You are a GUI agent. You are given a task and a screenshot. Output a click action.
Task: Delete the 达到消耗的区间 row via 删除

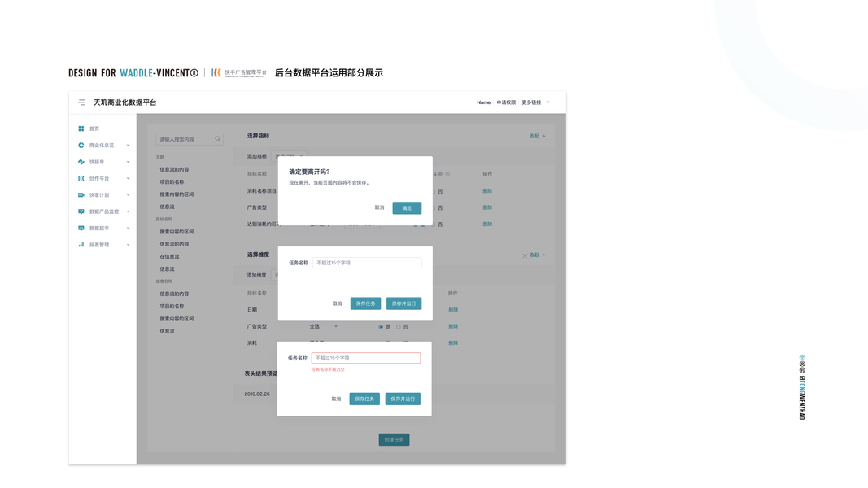click(487, 224)
